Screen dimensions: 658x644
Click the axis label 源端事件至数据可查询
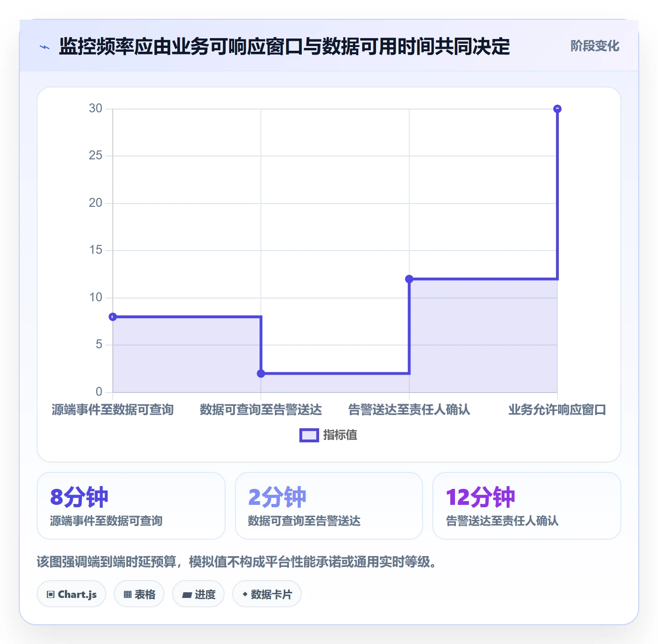pos(113,410)
